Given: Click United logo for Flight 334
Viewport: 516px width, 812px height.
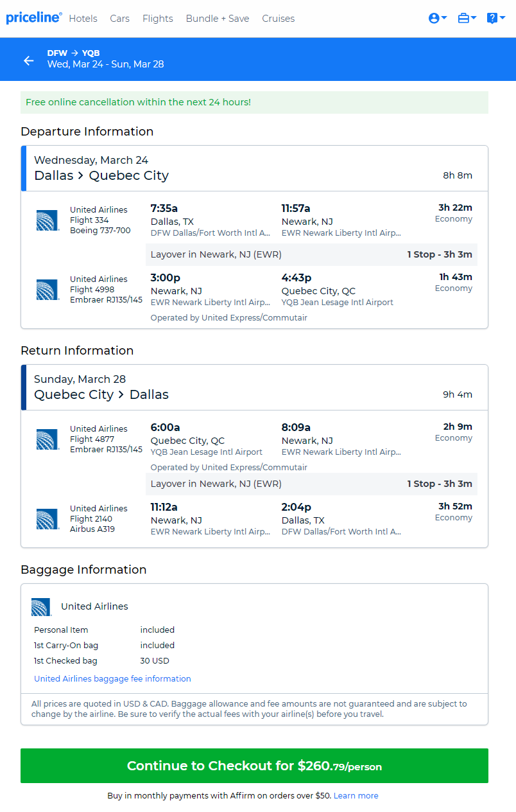Looking at the screenshot, I should (47, 220).
